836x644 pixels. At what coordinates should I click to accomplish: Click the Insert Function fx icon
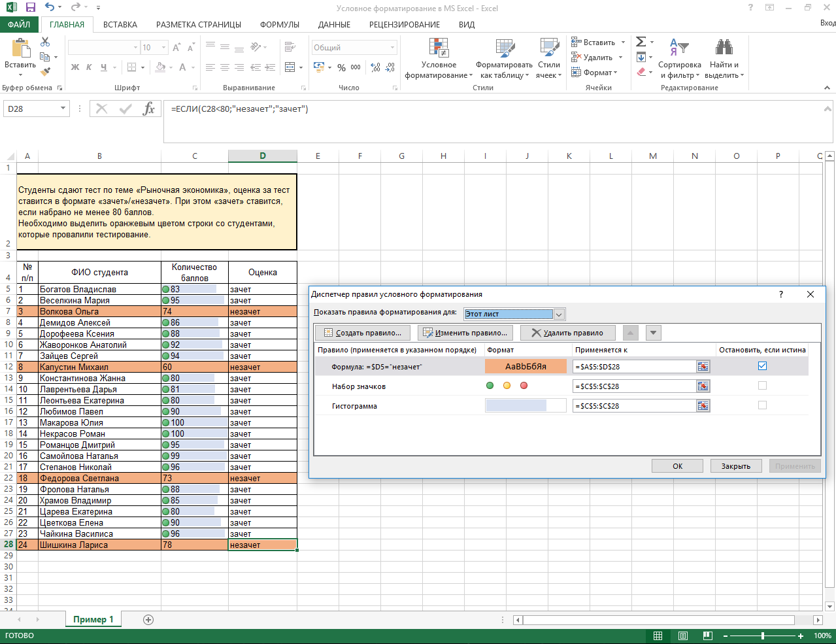click(x=148, y=109)
